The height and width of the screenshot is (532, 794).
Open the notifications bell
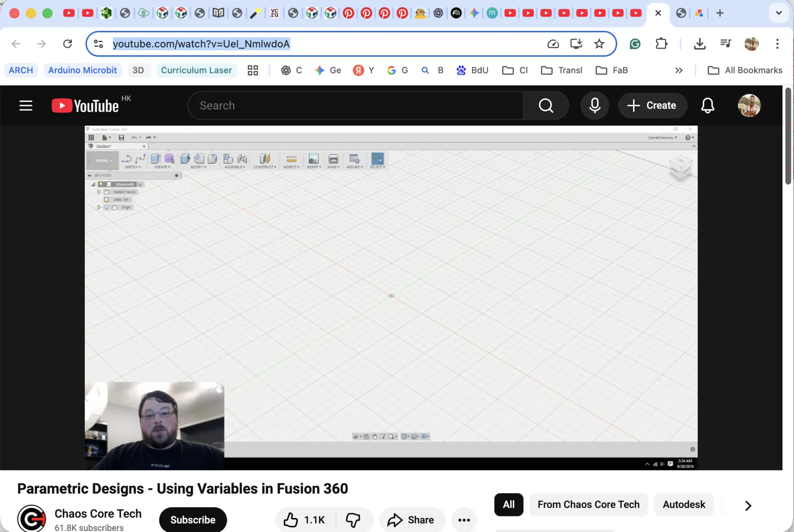pyautogui.click(x=708, y=105)
